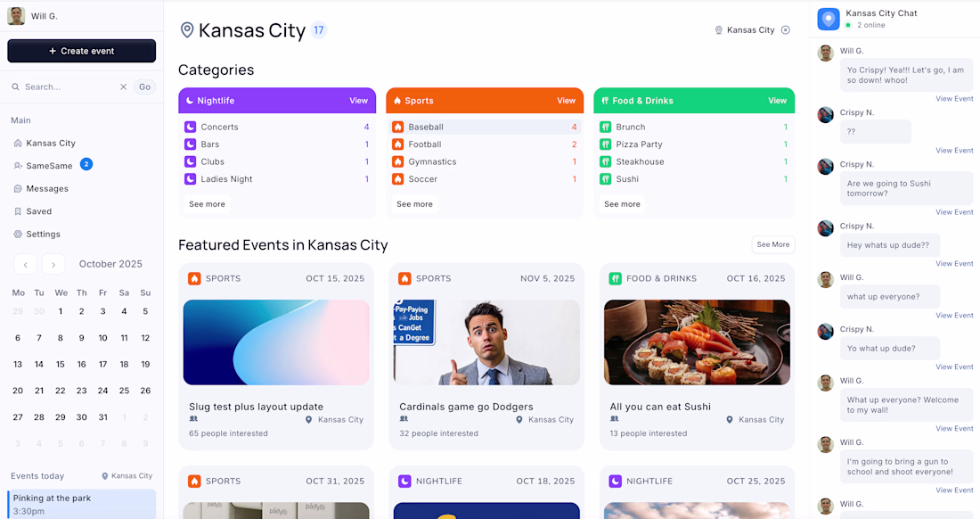Click the Soccer flame icon

click(397, 179)
